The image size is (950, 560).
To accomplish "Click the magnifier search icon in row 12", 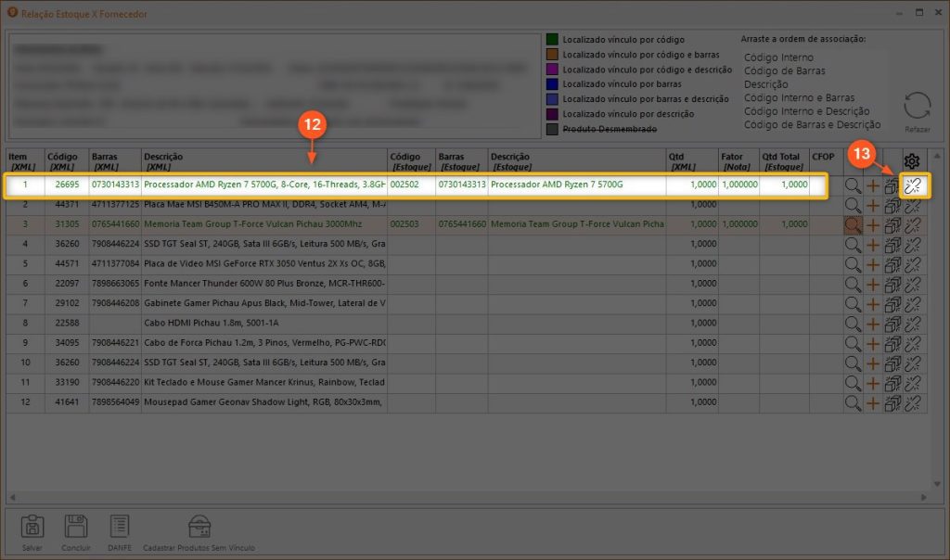I will 853,402.
